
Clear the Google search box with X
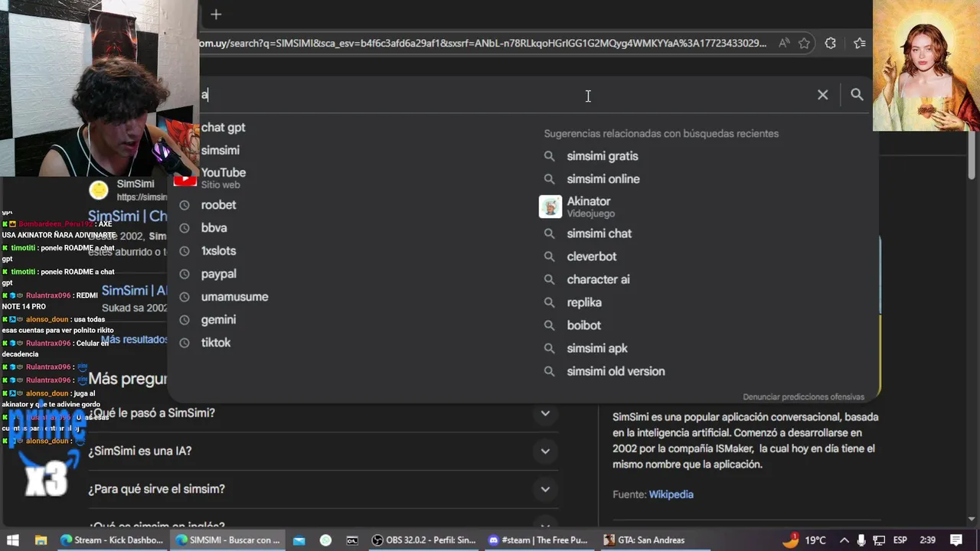[x=822, y=95]
